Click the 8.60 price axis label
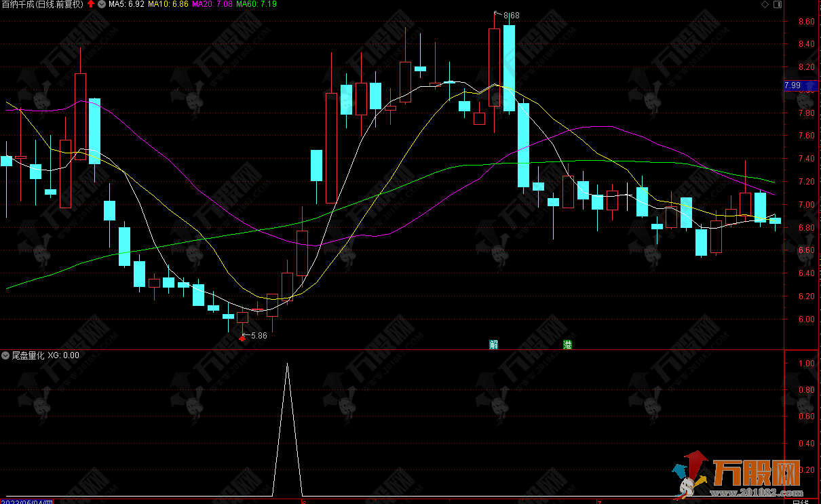The image size is (821, 504). pos(807,22)
